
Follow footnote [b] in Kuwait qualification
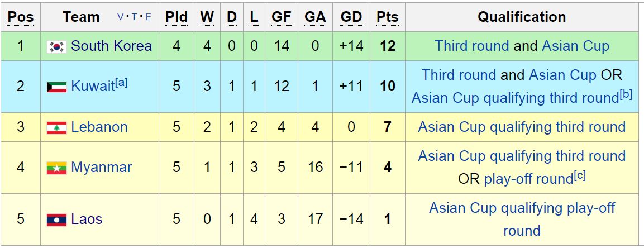[626, 94]
